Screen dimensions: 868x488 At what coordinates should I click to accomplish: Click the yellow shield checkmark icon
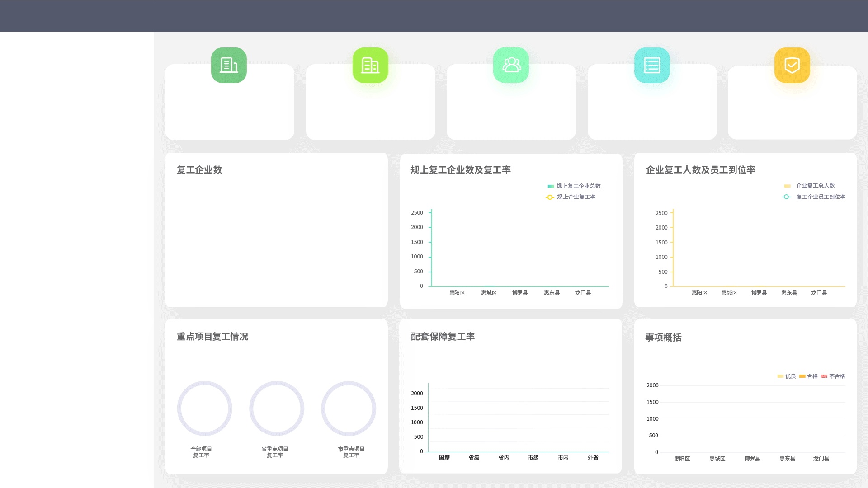point(792,65)
